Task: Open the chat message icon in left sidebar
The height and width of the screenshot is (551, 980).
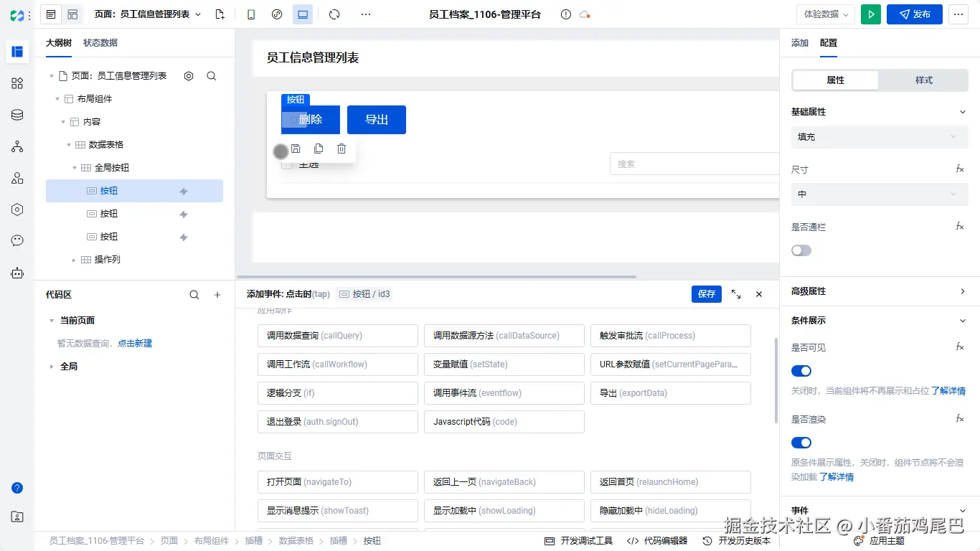Action: tap(17, 241)
